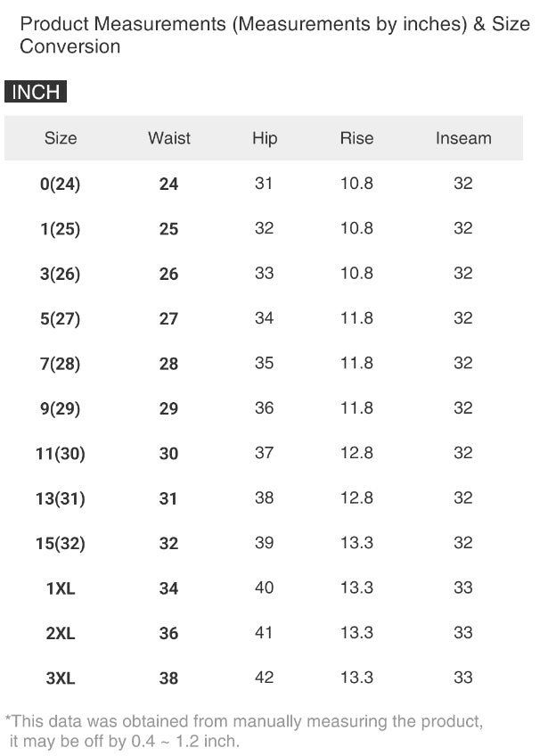Click the Rise column header
Screen dimensions: 548x756
[x=356, y=138]
